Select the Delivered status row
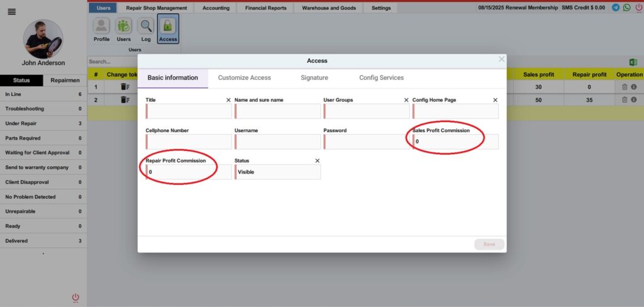 click(43, 241)
